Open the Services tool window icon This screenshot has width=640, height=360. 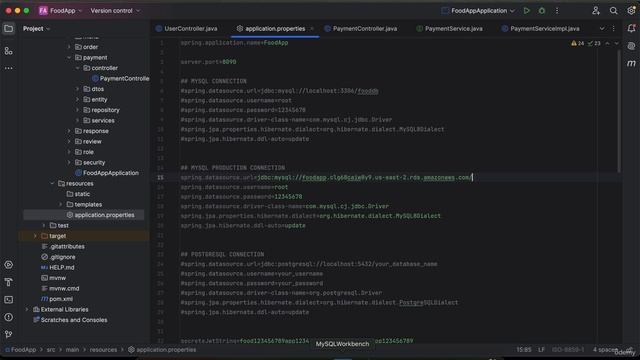pos(9,265)
